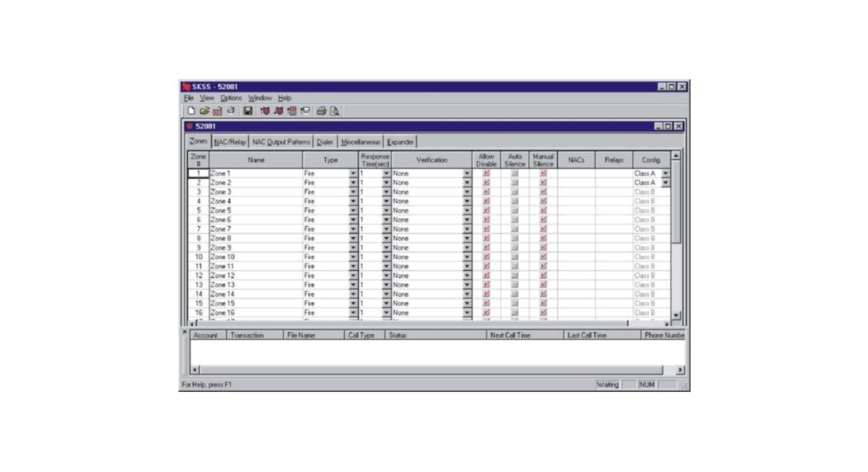Open the Help menu
The height and width of the screenshot is (472, 868).
[285, 98]
